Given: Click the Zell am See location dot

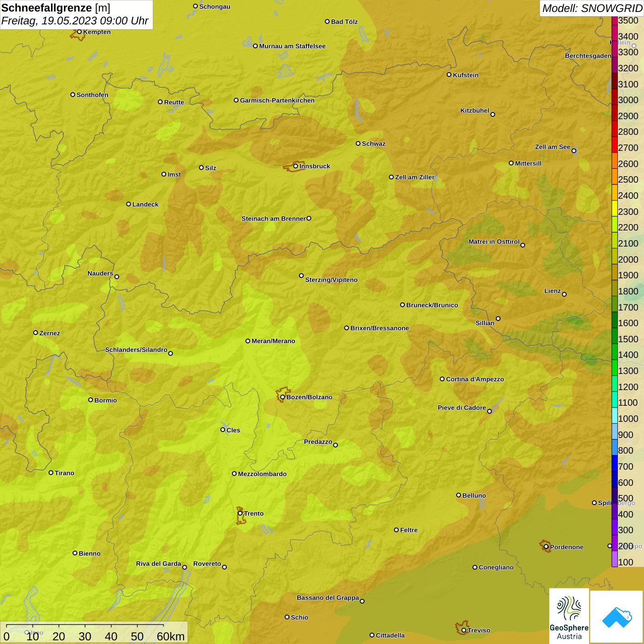Looking at the screenshot, I should coord(574,150).
